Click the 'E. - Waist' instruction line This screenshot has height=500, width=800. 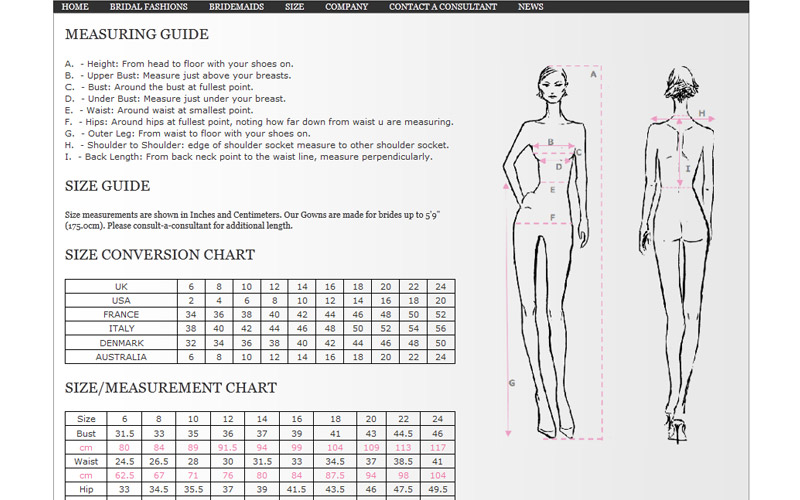pos(159,110)
